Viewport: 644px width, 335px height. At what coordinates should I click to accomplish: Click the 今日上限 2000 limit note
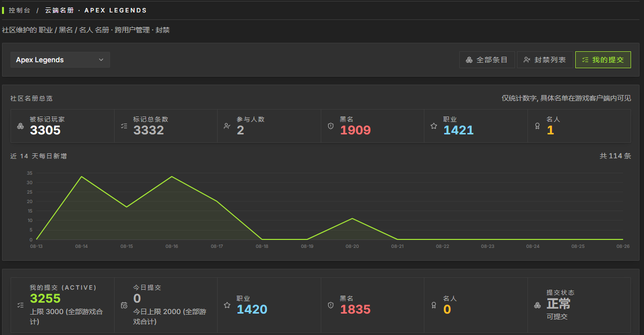(170, 317)
